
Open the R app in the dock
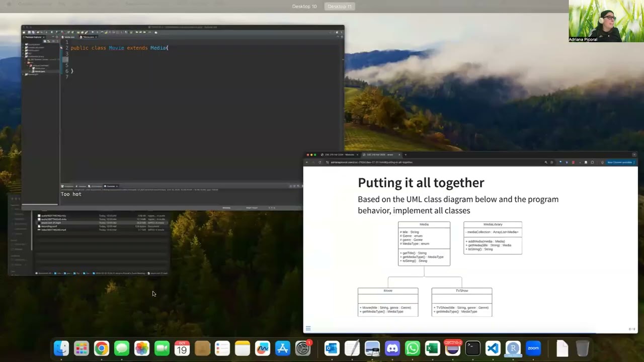(x=513, y=348)
